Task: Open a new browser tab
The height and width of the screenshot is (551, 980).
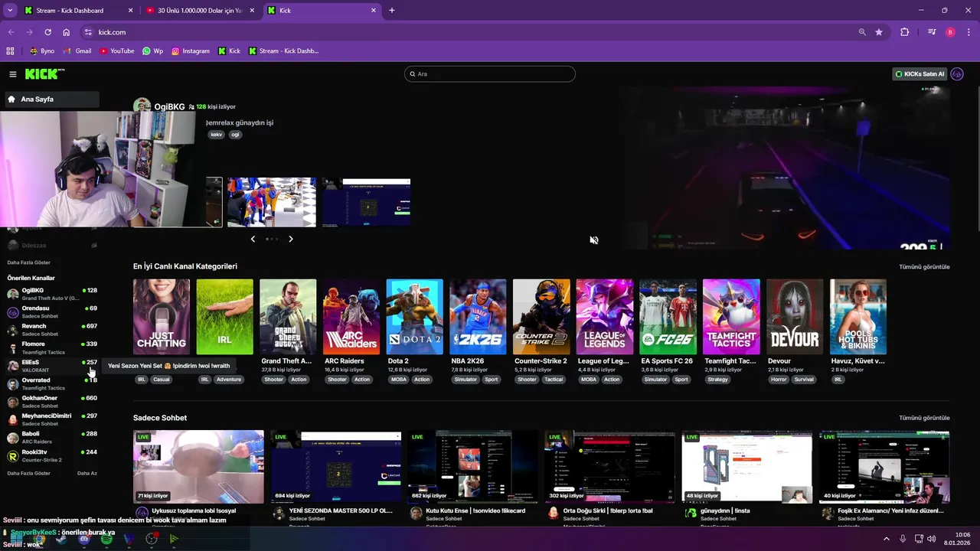Action: (392, 11)
